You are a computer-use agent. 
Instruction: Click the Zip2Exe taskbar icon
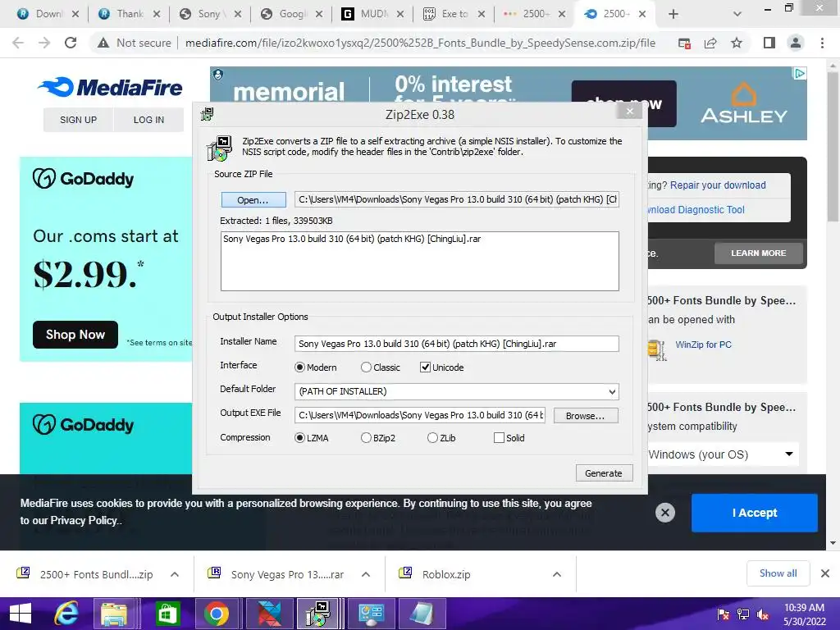(x=317, y=614)
